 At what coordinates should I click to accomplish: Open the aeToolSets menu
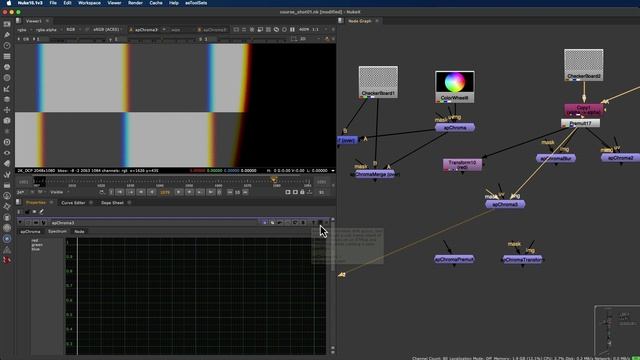pyautogui.click(x=196, y=3)
